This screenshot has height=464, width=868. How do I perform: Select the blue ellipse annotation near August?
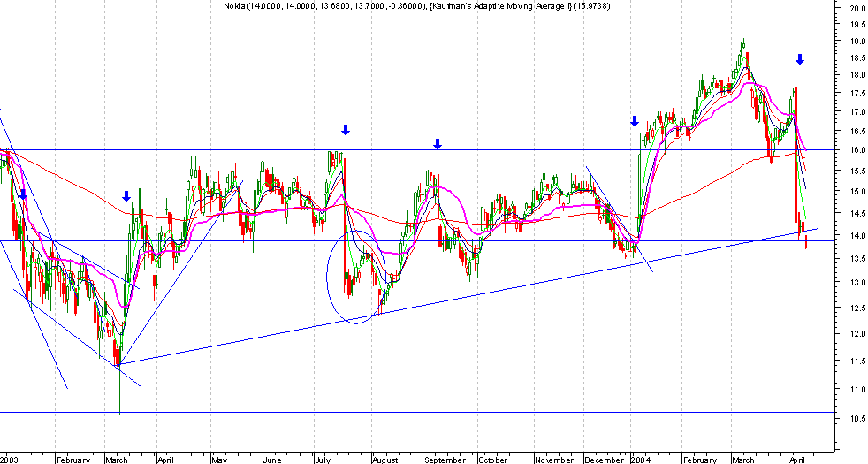pyautogui.click(x=356, y=277)
